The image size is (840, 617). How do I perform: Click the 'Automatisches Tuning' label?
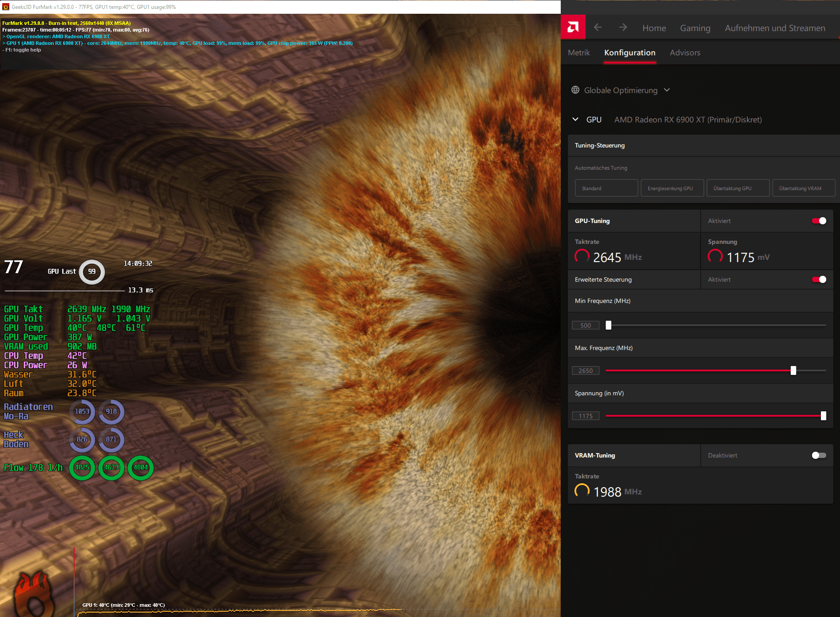pos(601,168)
